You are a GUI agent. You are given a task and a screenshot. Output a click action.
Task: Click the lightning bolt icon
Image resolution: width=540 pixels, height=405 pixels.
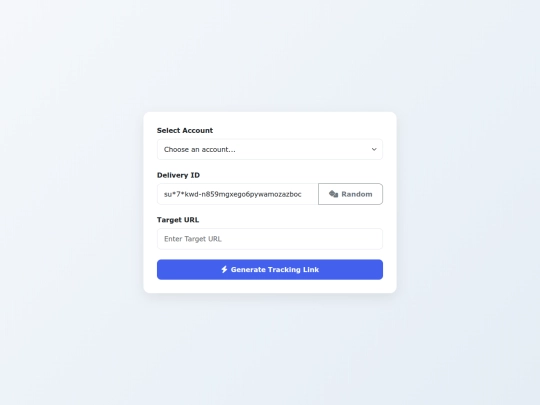click(x=224, y=269)
